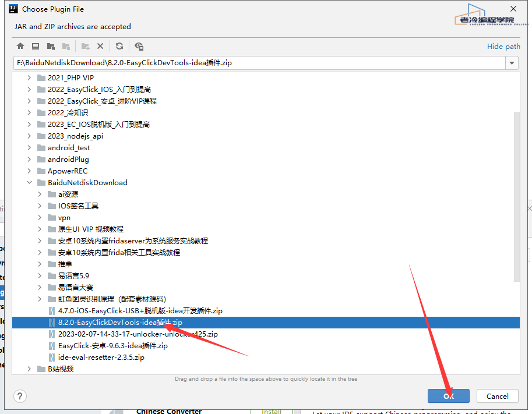
Task: Dismiss the dialog with Cancel
Action: [498, 396]
